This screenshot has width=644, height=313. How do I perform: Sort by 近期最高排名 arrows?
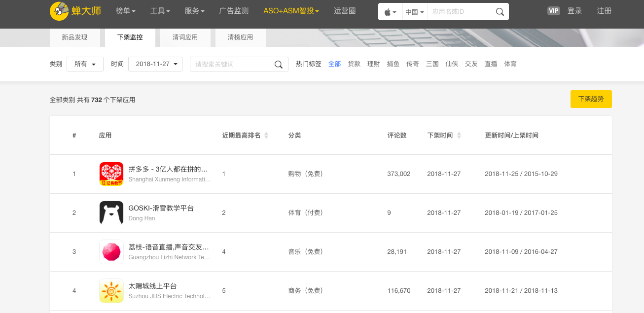(266, 136)
